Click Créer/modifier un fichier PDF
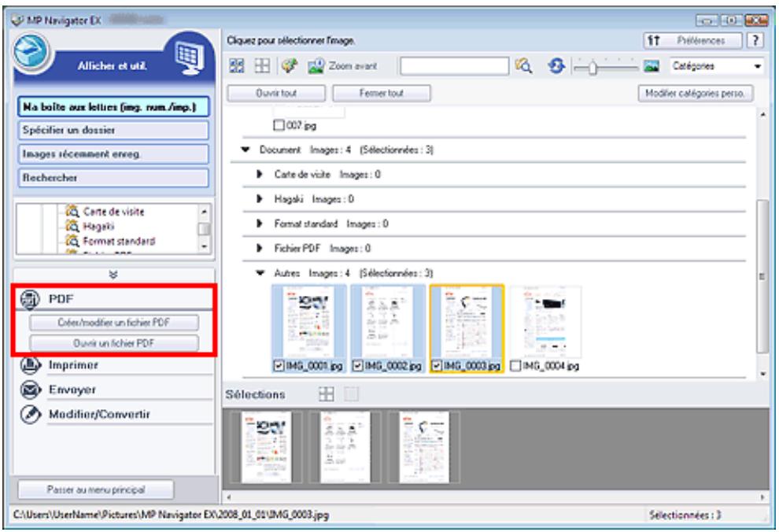This screenshot has height=532, width=779. (114, 323)
